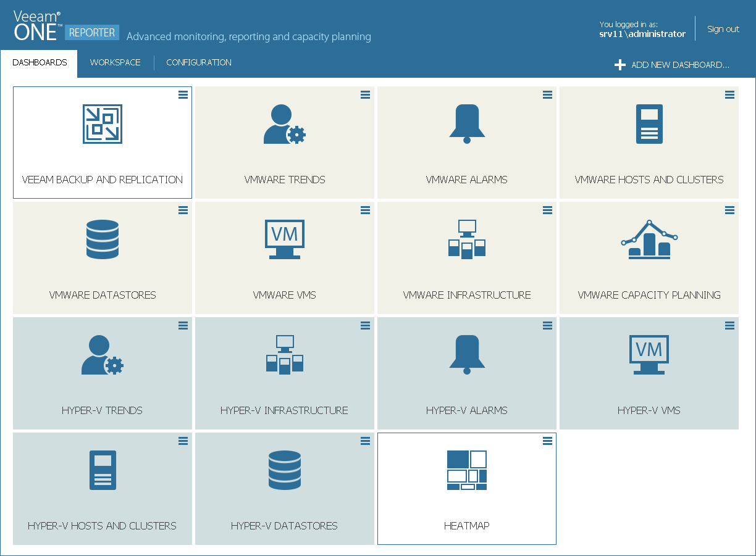Click the HEATMAP label
Screen dimensions: 756x556
(467, 526)
